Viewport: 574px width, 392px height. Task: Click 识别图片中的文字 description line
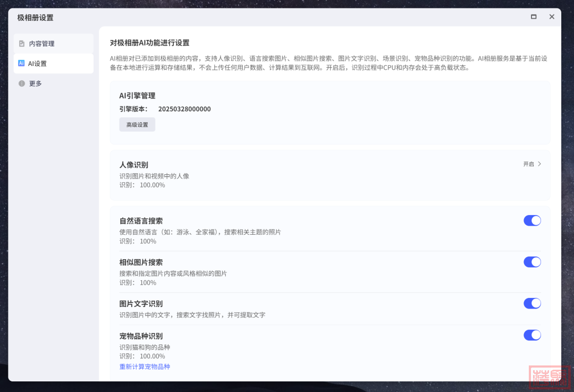tap(192, 315)
